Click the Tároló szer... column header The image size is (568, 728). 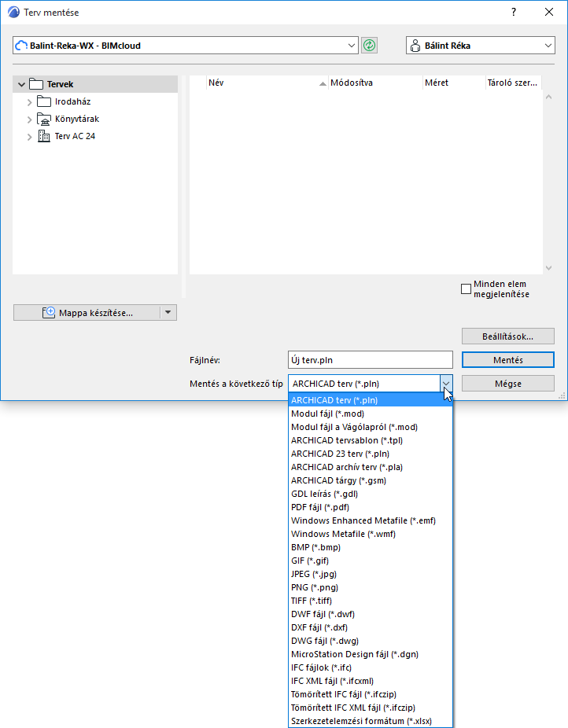click(513, 83)
